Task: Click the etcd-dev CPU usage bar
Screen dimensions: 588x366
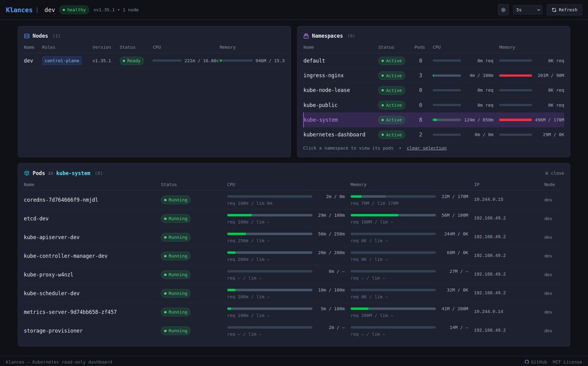Action: 269,215
